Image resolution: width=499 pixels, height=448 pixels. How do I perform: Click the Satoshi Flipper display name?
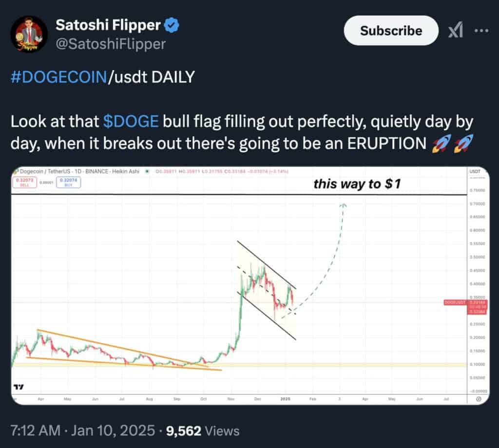[108, 24]
